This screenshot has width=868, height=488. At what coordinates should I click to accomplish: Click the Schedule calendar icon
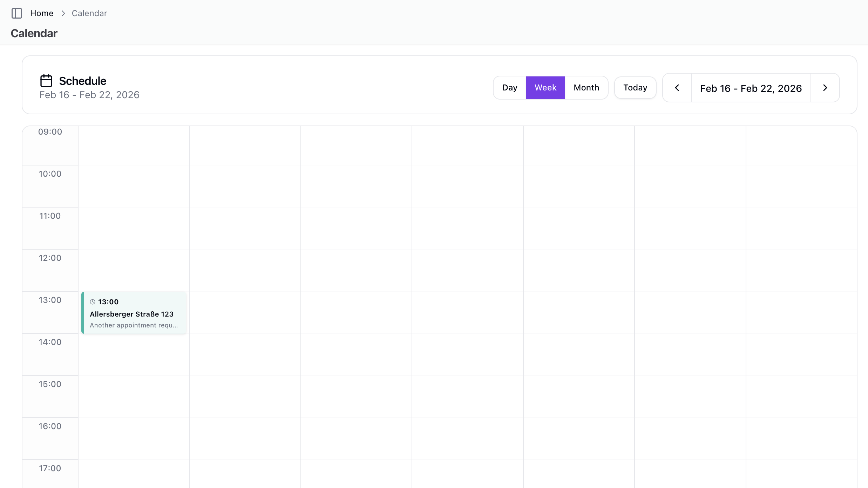(46, 81)
